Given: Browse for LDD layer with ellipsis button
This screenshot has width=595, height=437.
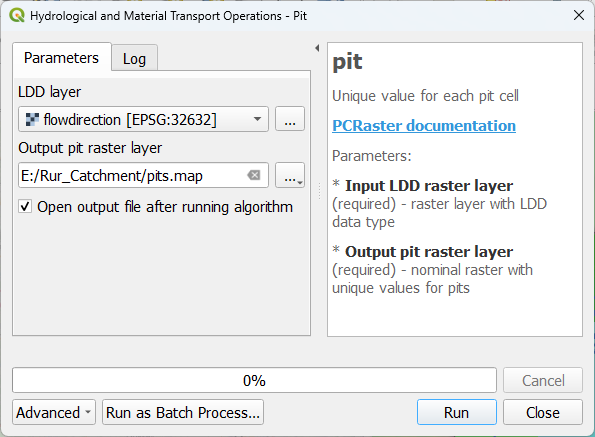Looking at the screenshot, I should coord(290,119).
